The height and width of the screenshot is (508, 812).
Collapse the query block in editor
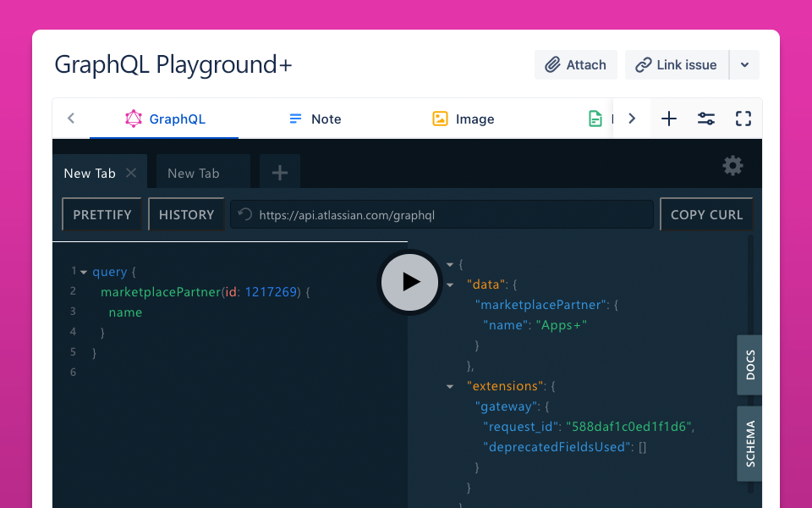(x=84, y=272)
